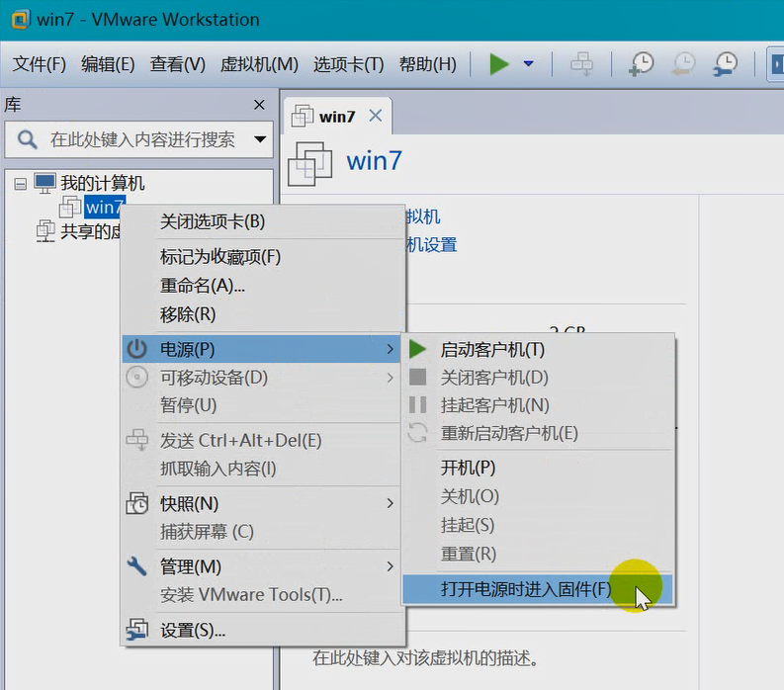
Task: Choose 捕获屏幕 (C) in context menu
Action: (x=262, y=532)
